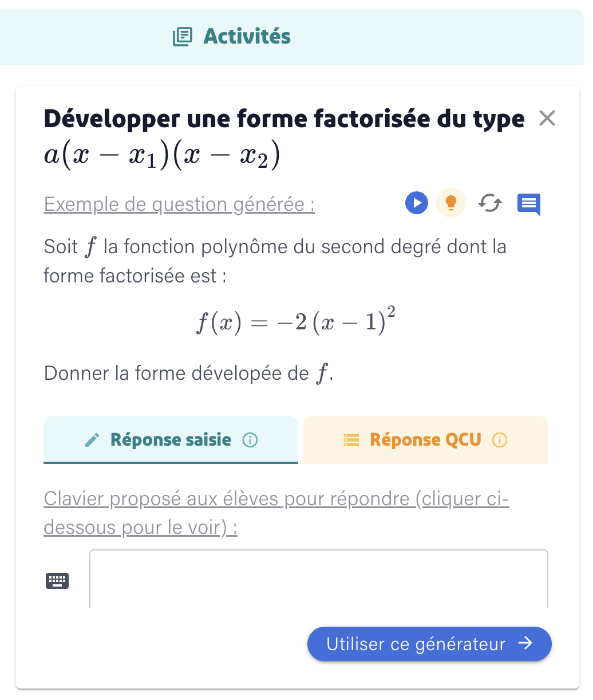The width and height of the screenshot is (593, 700).
Task: Click the Activités document icon
Action: (181, 37)
